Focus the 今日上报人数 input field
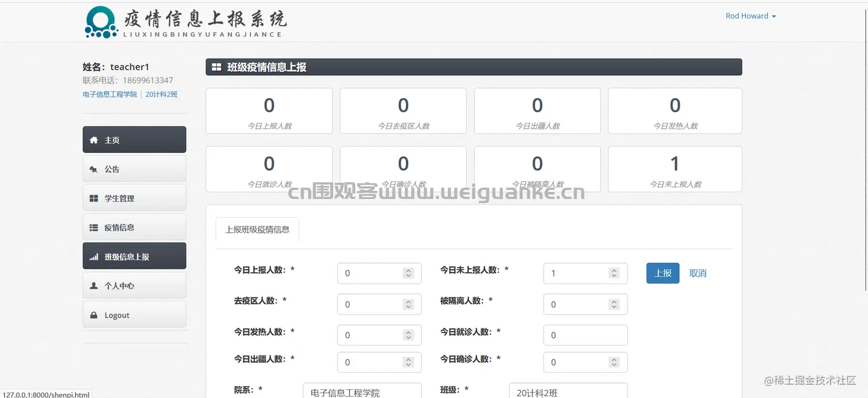Viewport: 868px width, 398px height. pyautogui.click(x=379, y=273)
